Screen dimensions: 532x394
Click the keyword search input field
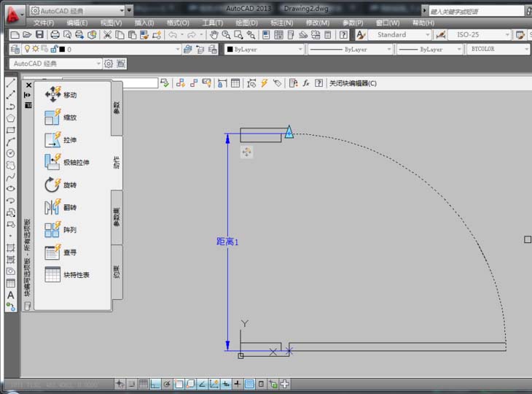[x=474, y=11]
